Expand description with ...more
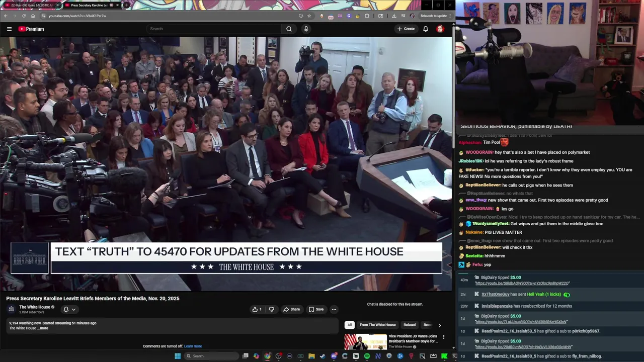Viewport: 644px width, 362px height. tap(43, 328)
